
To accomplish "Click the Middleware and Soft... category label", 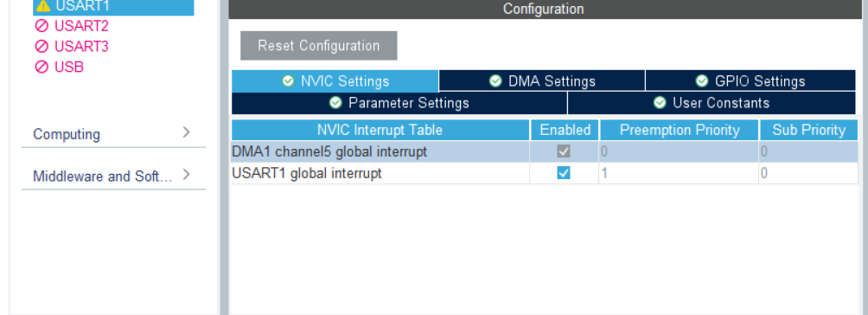I will pyautogui.click(x=102, y=177).
